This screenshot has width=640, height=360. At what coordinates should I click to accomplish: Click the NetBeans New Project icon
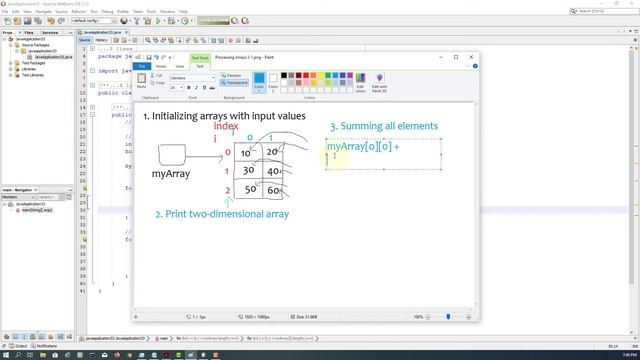18,21
